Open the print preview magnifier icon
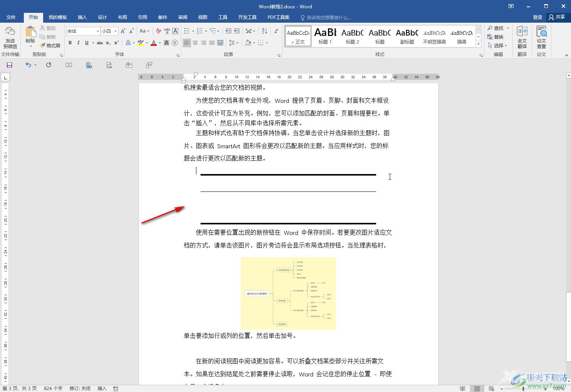 tap(109, 65)
